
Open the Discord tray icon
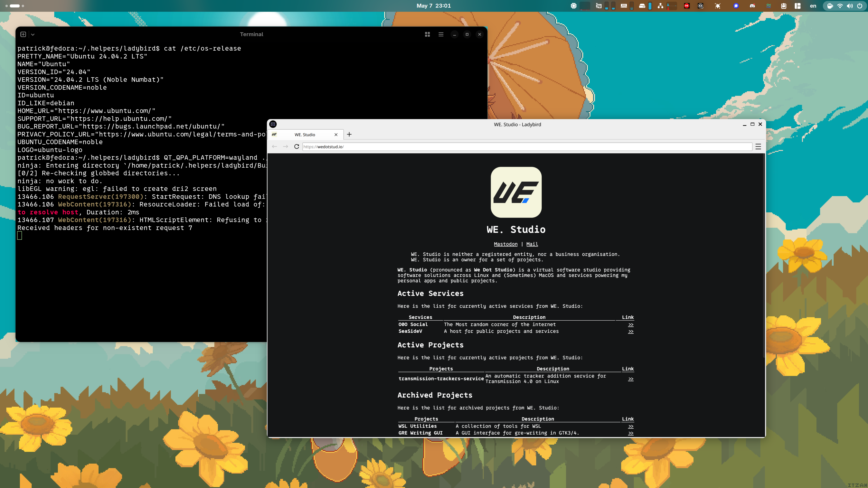(752, 6)
